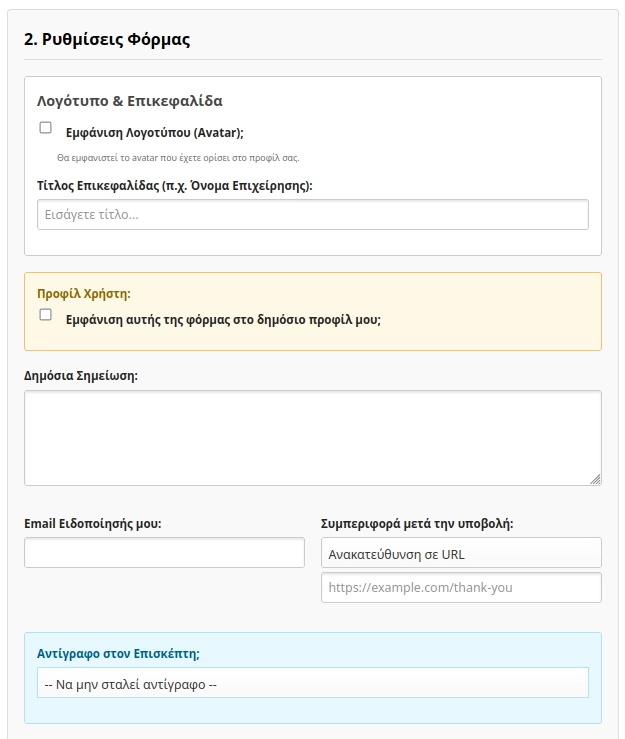Expand the "-- Να μην σταλεί αντίγραφο --" dropdown
Screen dimensions: 625x739
[312, 683]
